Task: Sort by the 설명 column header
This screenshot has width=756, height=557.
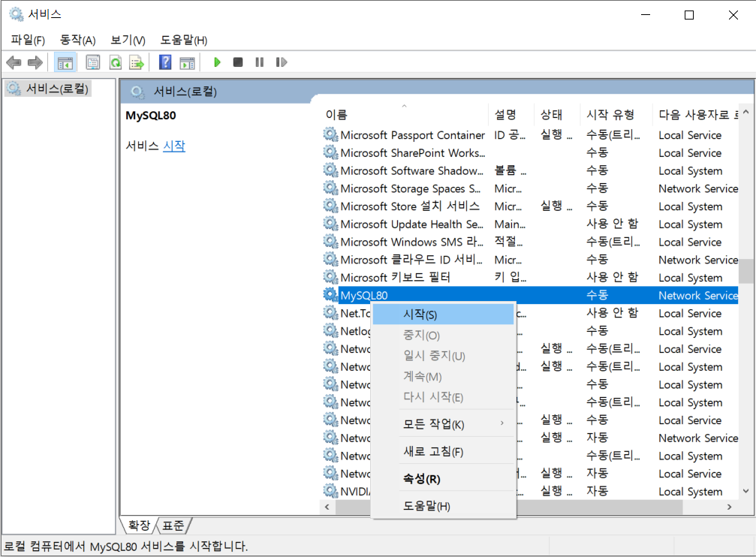Action: 511,115
